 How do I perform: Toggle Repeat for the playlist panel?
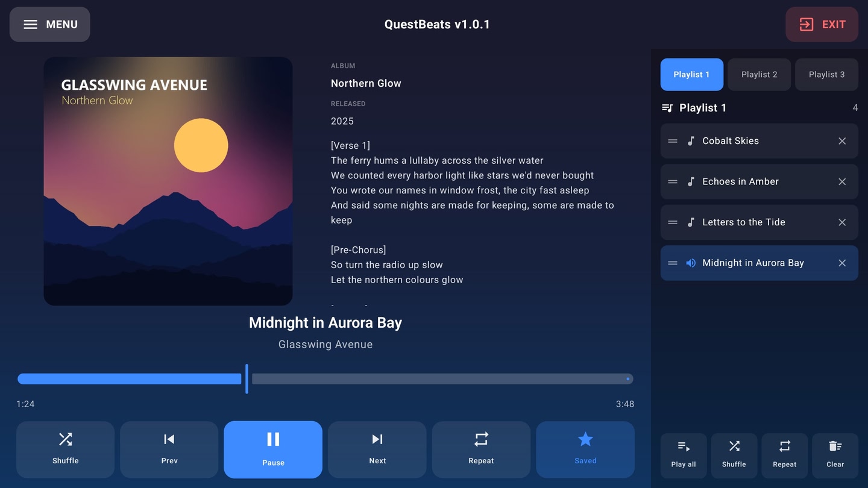coord(785,455)
